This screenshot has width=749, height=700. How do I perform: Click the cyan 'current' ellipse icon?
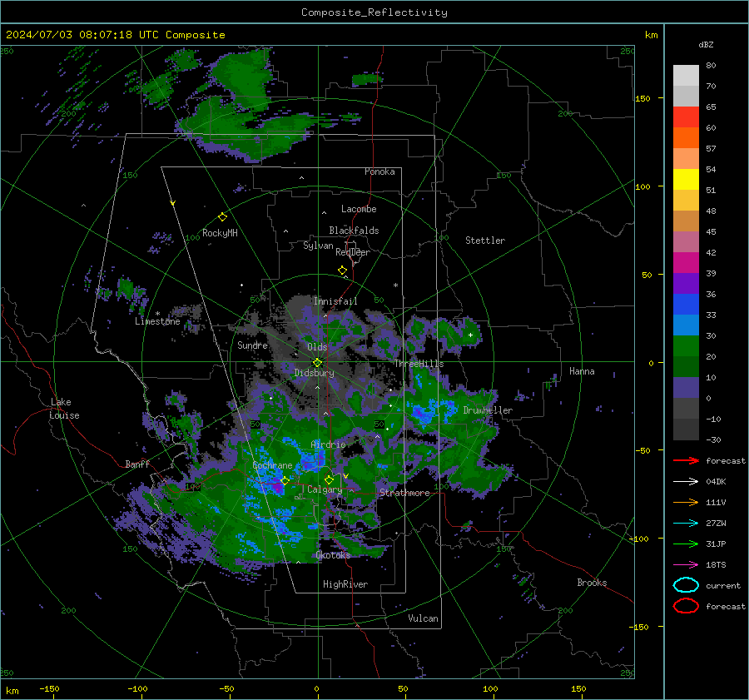tap(686, 585)
